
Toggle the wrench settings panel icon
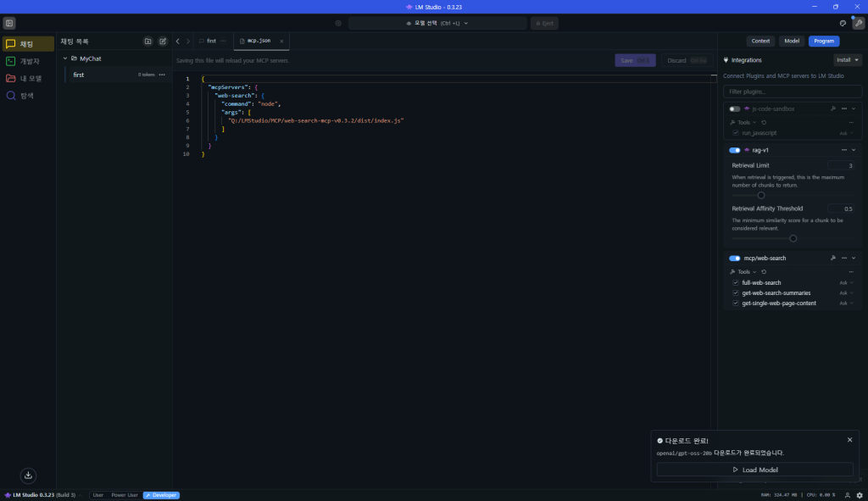pos(859,23)
